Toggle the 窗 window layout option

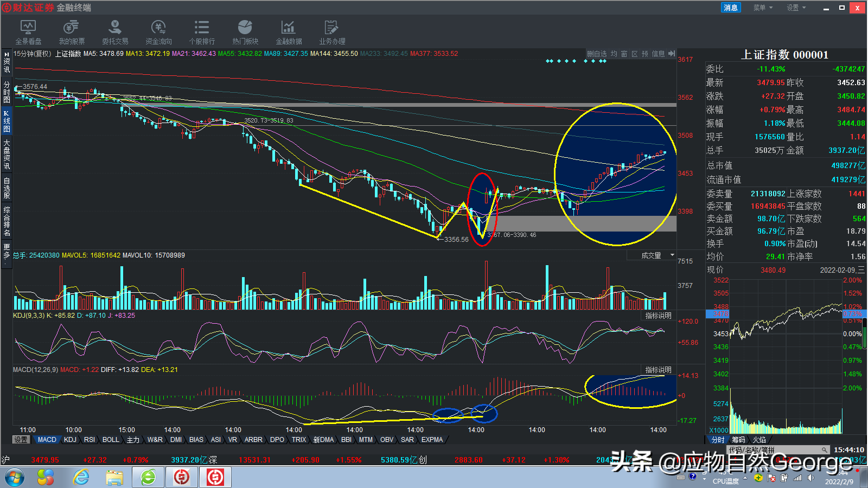tap(624, 54)
